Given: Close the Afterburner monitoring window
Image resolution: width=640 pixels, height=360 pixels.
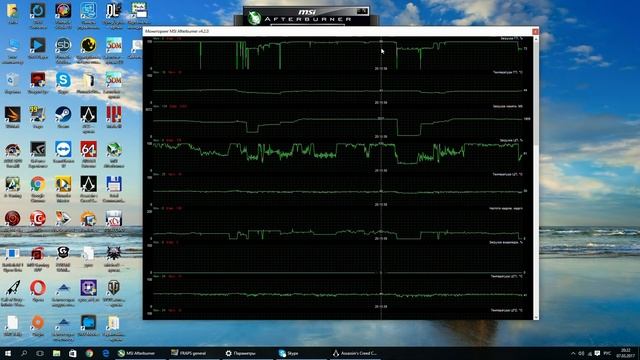Looking at the screenshot, I should pos(535,31).
